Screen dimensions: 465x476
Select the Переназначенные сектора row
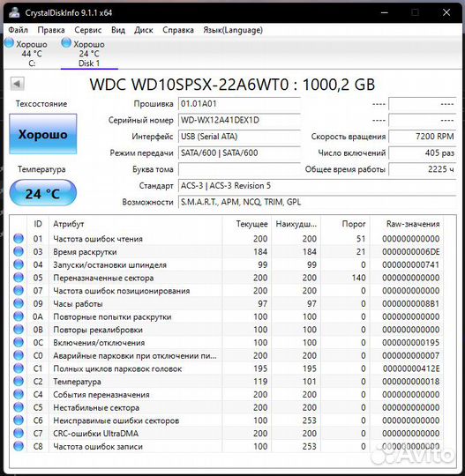click(x=227, y=278)
